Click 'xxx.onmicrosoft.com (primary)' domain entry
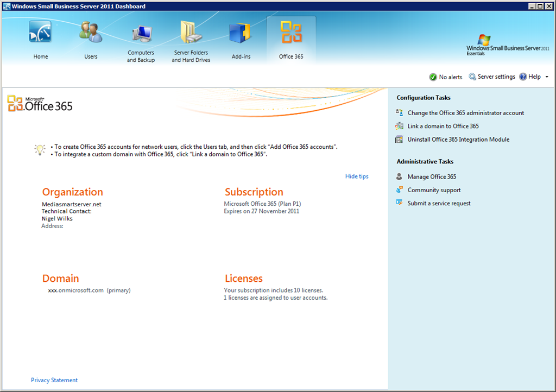 90,290
